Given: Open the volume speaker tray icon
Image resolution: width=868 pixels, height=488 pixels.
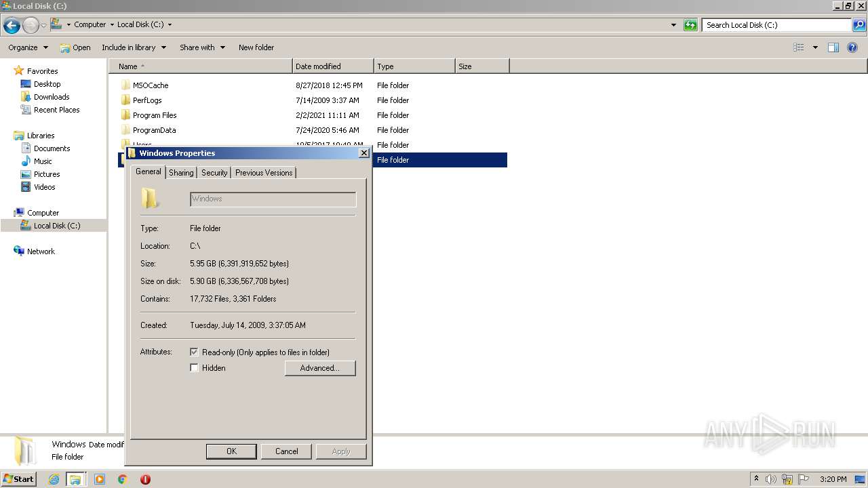Looking at the screenshot, I should click(x=771, y=479).
